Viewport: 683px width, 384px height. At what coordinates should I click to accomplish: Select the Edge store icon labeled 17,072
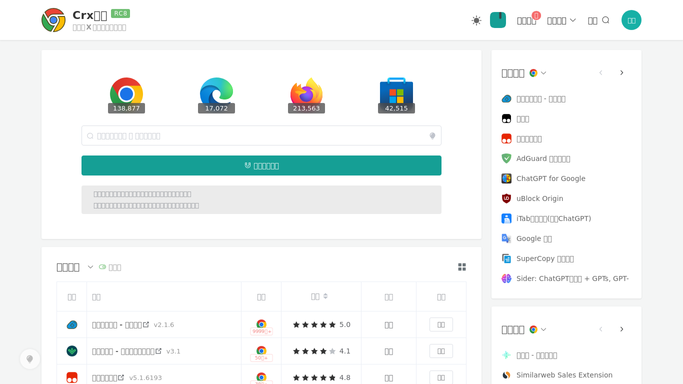tap(216, 95)
